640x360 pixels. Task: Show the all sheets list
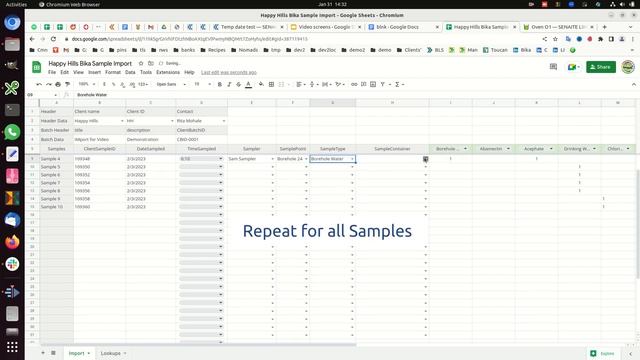[53, 353]
